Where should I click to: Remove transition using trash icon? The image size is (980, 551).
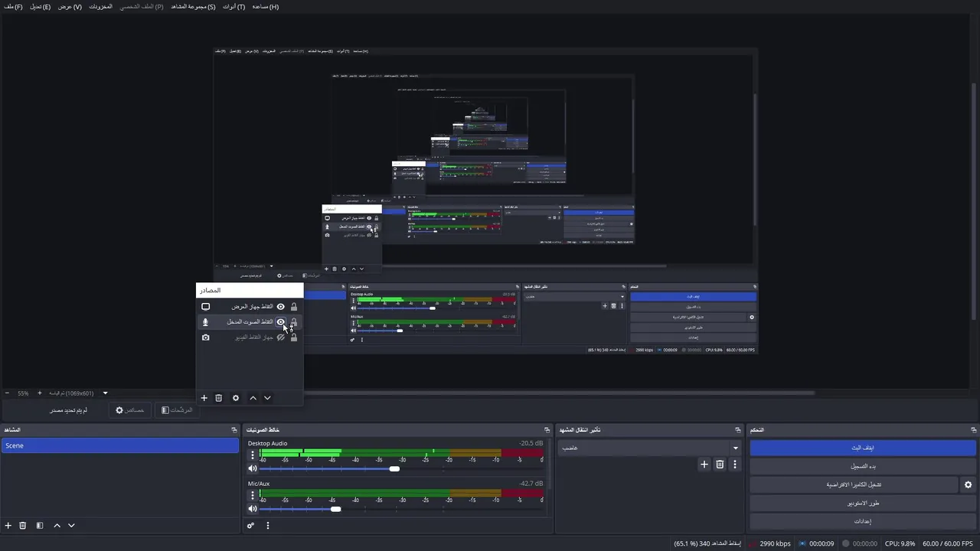[720, 465]
